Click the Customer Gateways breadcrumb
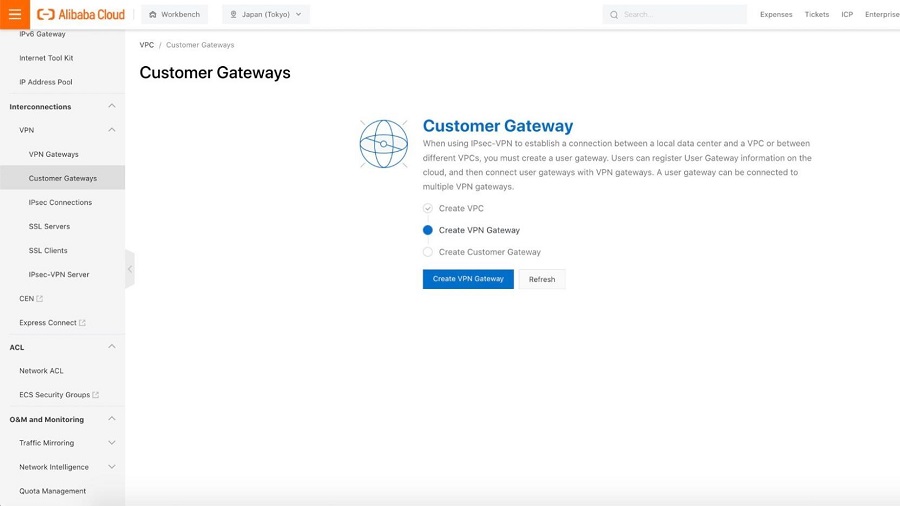The image size is (900, 506). click(200, 45)
